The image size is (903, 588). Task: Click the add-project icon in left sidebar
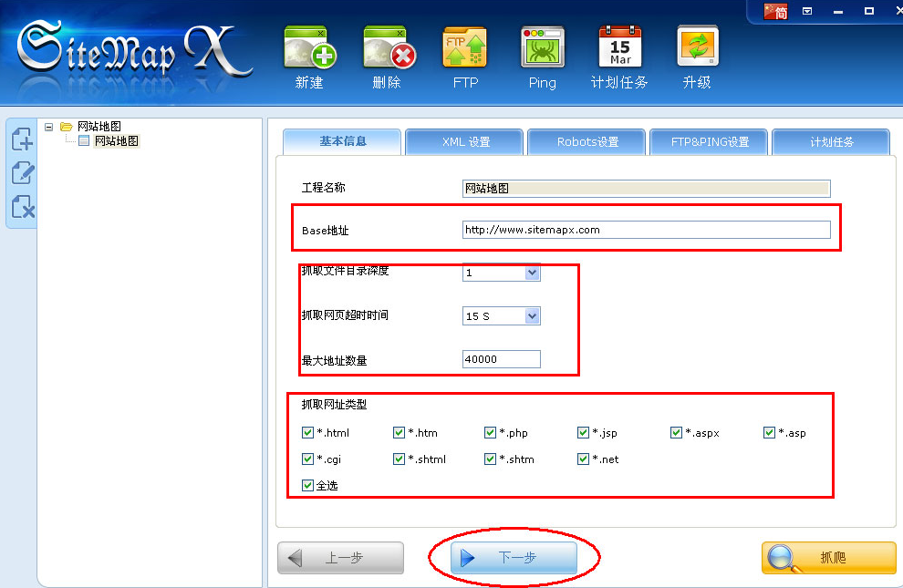tap(23, 139)
